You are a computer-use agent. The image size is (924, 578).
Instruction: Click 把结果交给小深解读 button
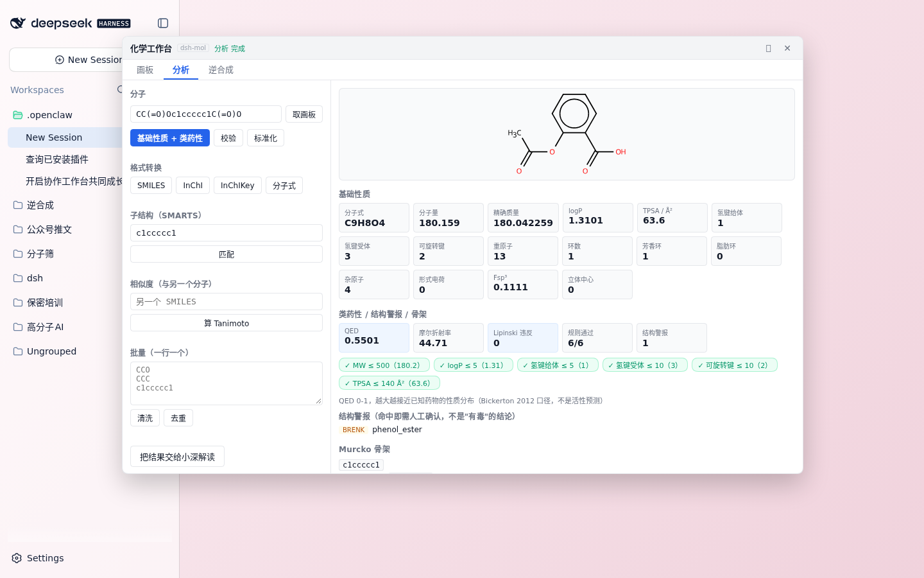coord(177,457)
